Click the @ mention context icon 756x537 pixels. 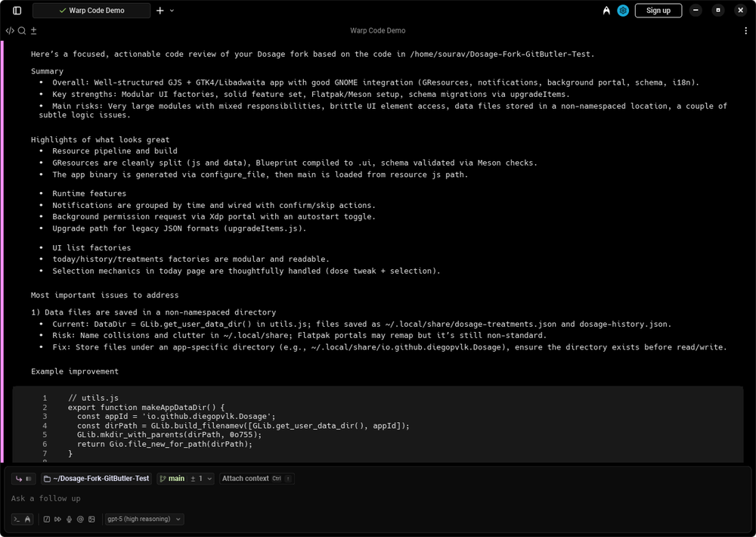click(x=81, y=519)
